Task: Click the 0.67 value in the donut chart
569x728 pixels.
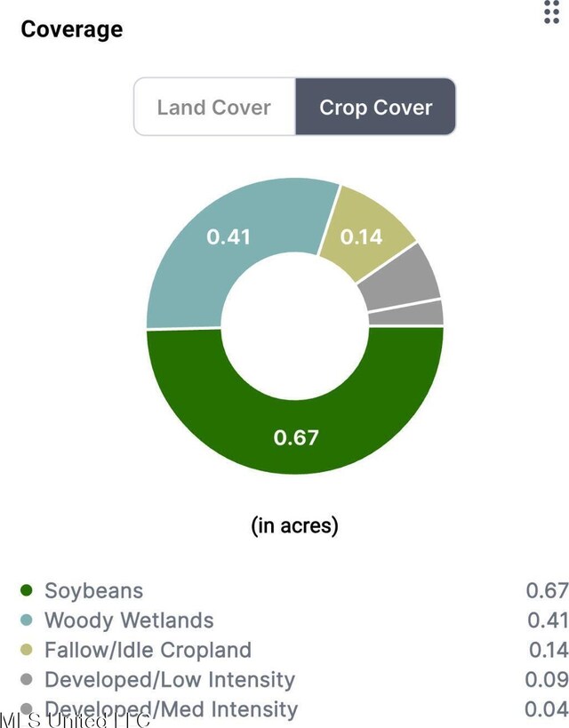Action: 296,438
